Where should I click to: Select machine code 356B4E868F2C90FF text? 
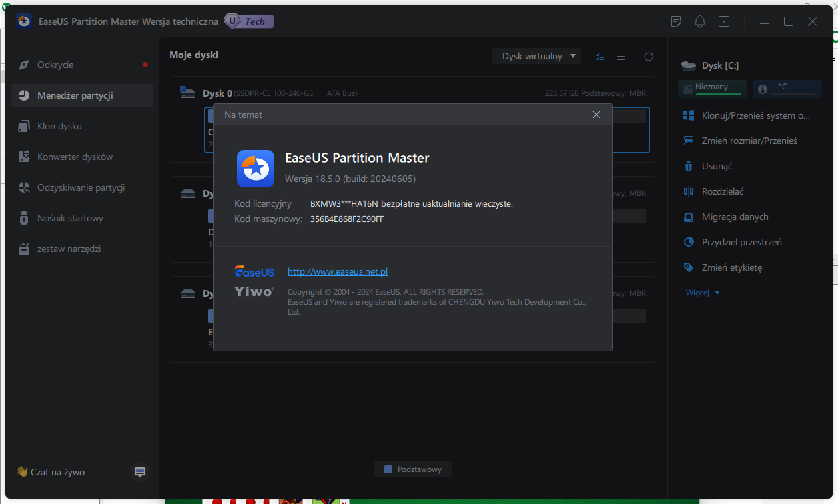347,219
